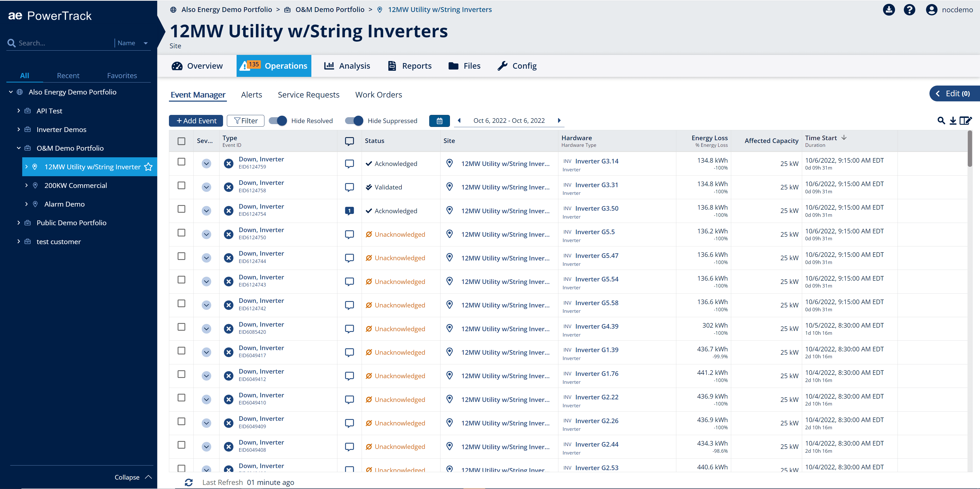
Task: Open the calendar date picker
Action: (439, 121)
